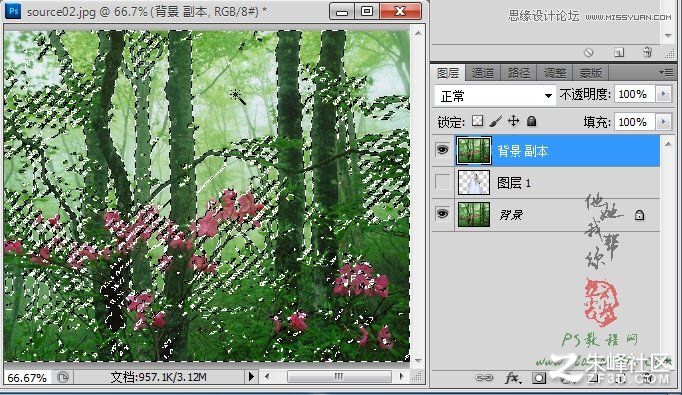Open the fx layer style menu
Viewport: 682px width, 395px height.
point(513,378)
